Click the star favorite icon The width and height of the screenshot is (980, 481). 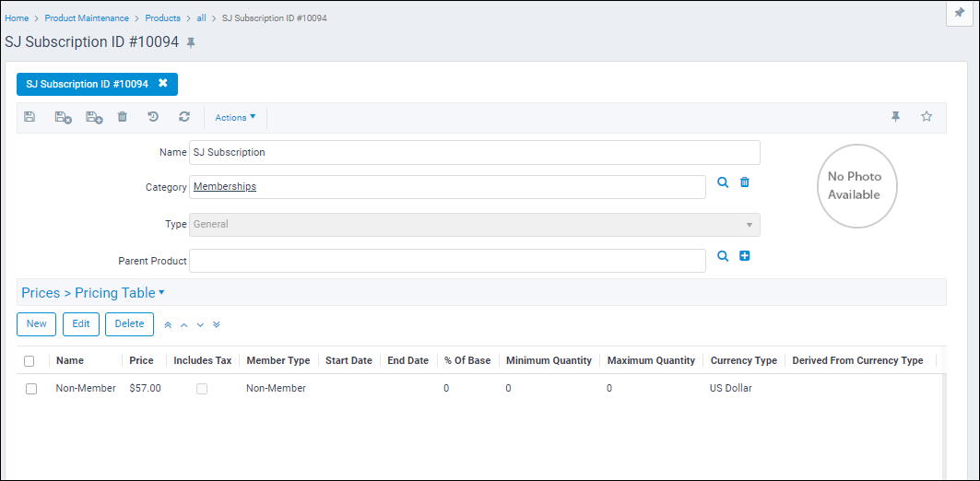927,117
